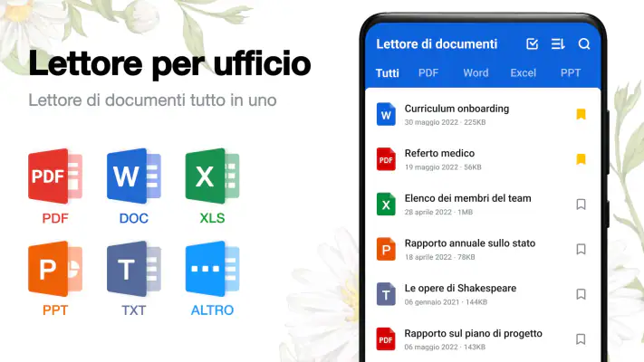644x362 pixels.
Task: Tap the Word icon beside Curriculum onboarding
Action: [386, 115]
